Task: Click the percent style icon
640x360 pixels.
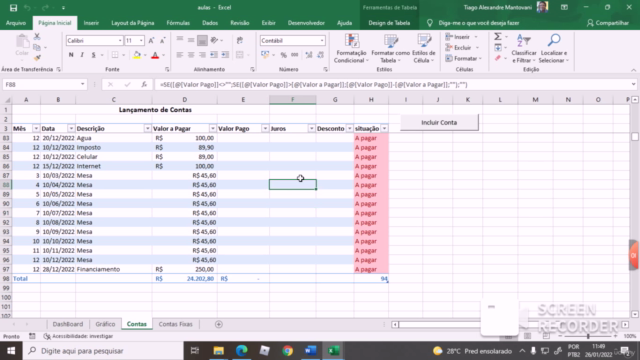Action: (283, 55)
